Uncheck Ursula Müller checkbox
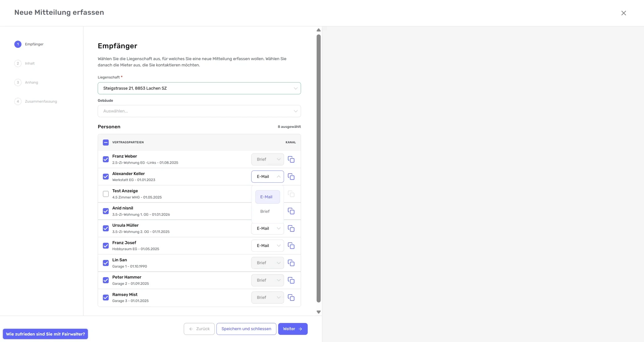Viewport: 644px width, 342px height. tap(106, 229)
